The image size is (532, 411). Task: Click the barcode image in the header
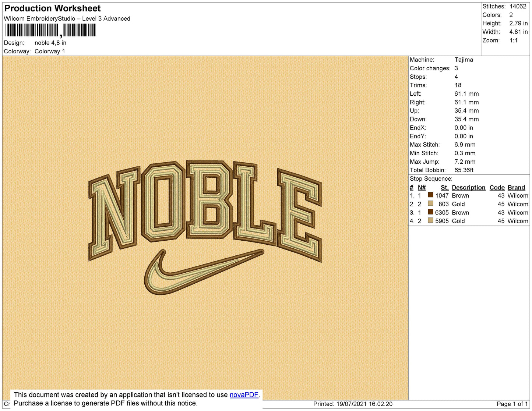point(50,31)
